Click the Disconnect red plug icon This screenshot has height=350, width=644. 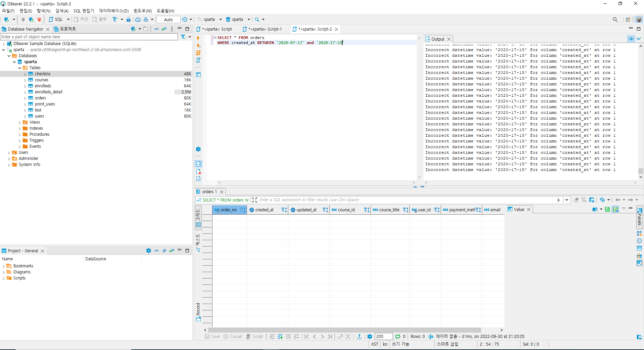pos(39,19)
